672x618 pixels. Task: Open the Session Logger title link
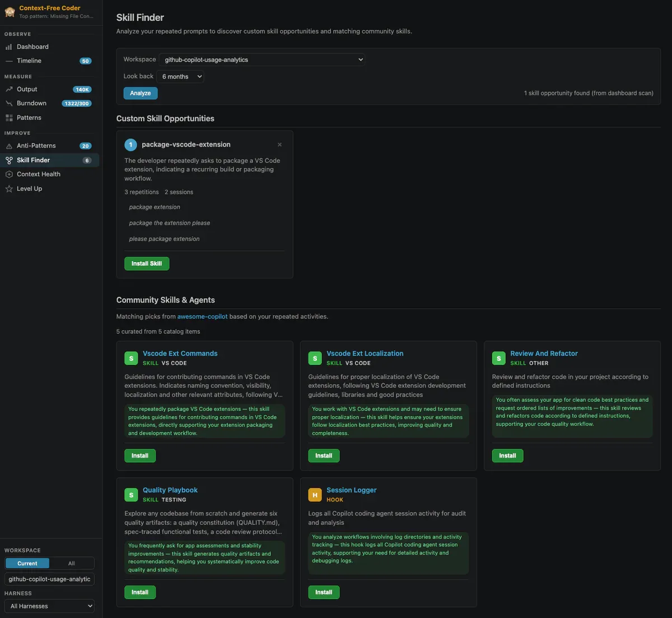pyautogui.click(x=351, y=490)
